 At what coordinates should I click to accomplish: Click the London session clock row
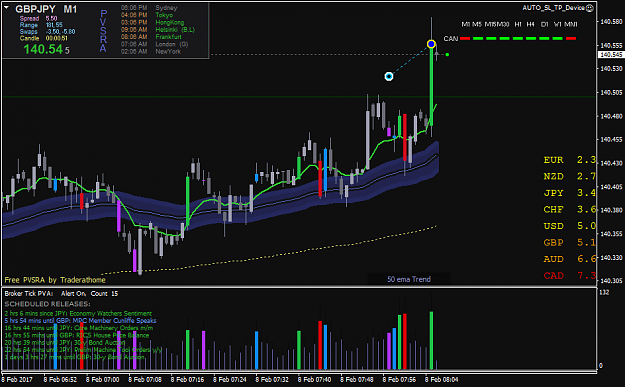[154, 44]
